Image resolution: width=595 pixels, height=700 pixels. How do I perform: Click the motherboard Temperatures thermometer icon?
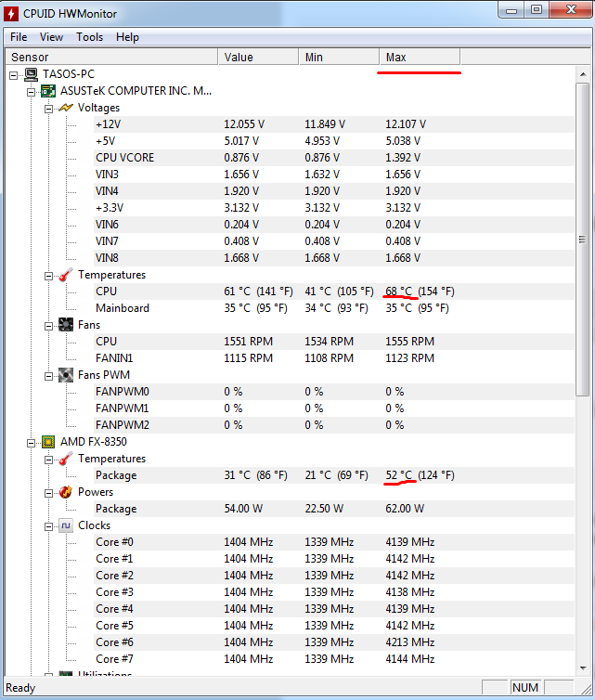click(66, 275)
